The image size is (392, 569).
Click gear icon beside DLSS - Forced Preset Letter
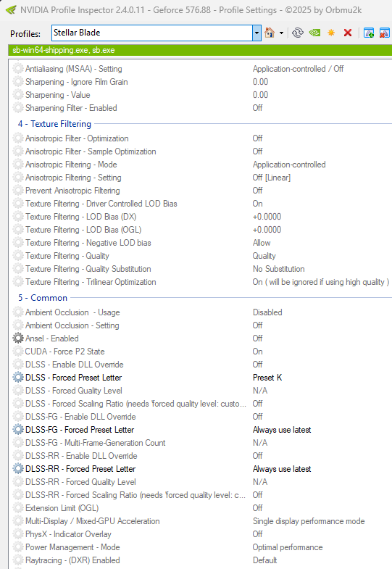18,378
